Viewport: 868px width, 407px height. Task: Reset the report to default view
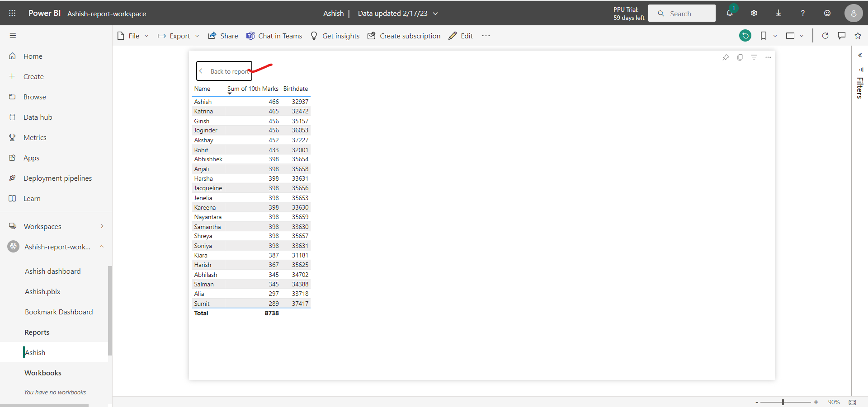[x=745, y=35]
